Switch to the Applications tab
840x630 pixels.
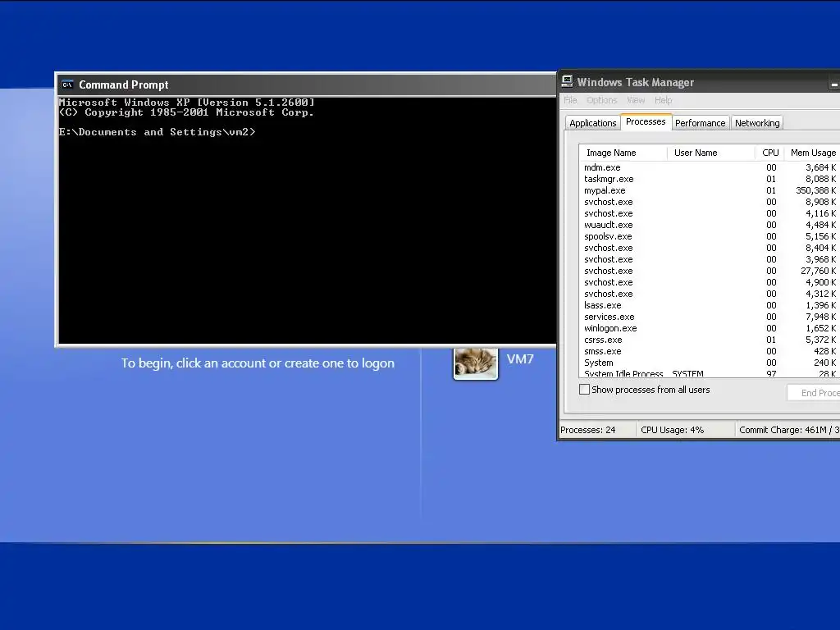592,123
